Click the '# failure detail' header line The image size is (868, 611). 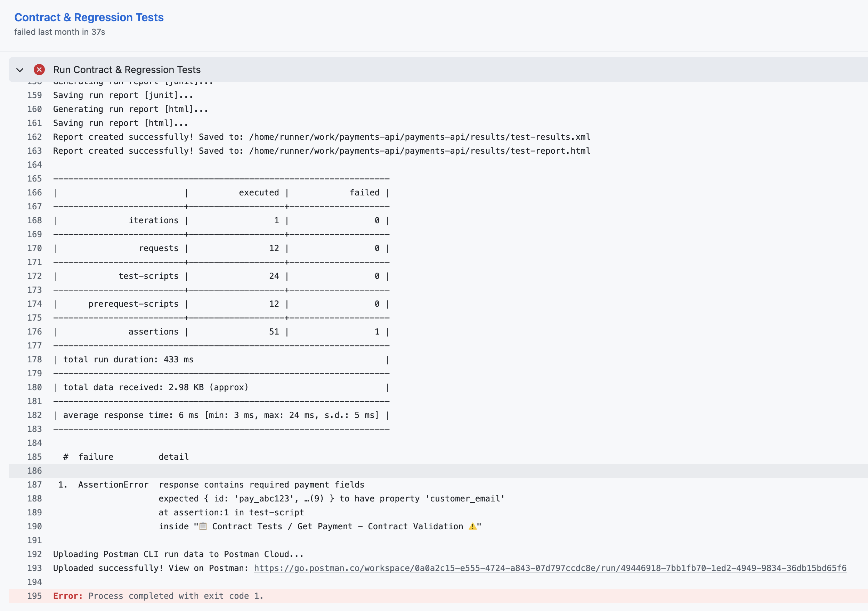126,457
